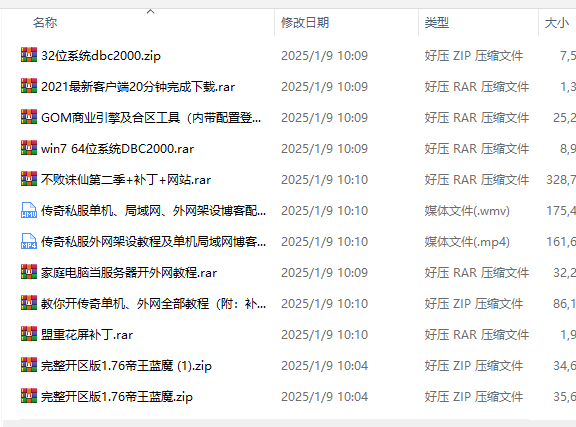Click the WMV file icon for 传奇私服单机、局域网
This screenshot has height=427, width=576.
coord(29,210)
